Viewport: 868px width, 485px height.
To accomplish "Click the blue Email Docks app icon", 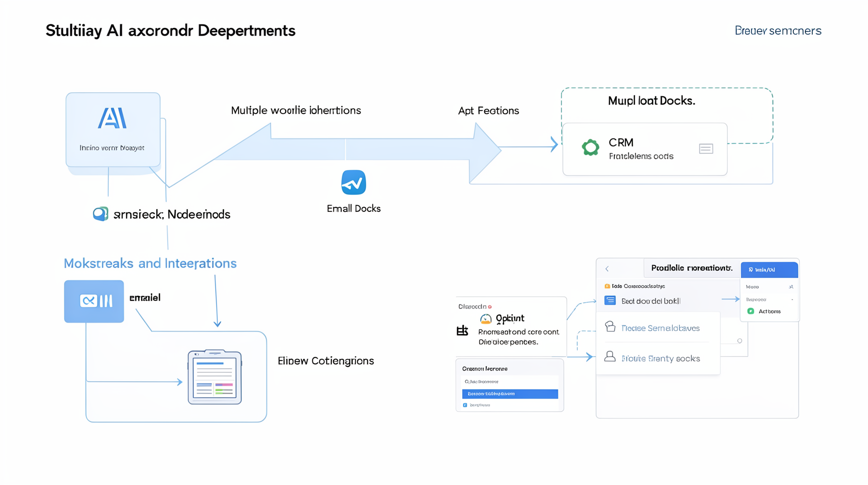I will point(354,182).
